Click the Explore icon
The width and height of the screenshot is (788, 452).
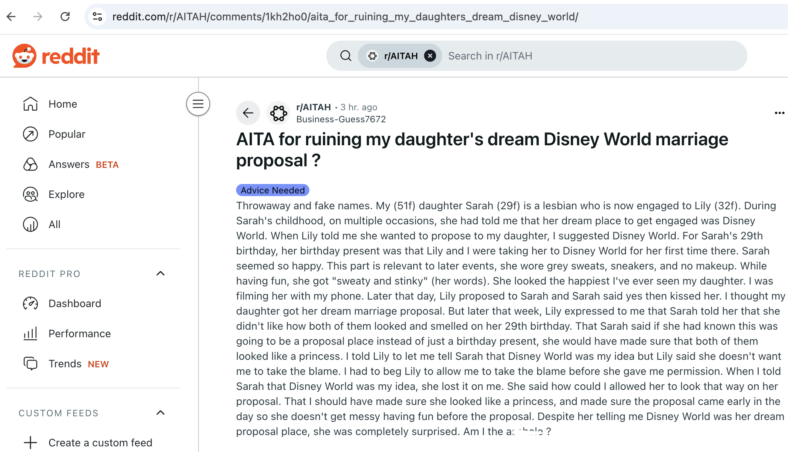point(30,195)
